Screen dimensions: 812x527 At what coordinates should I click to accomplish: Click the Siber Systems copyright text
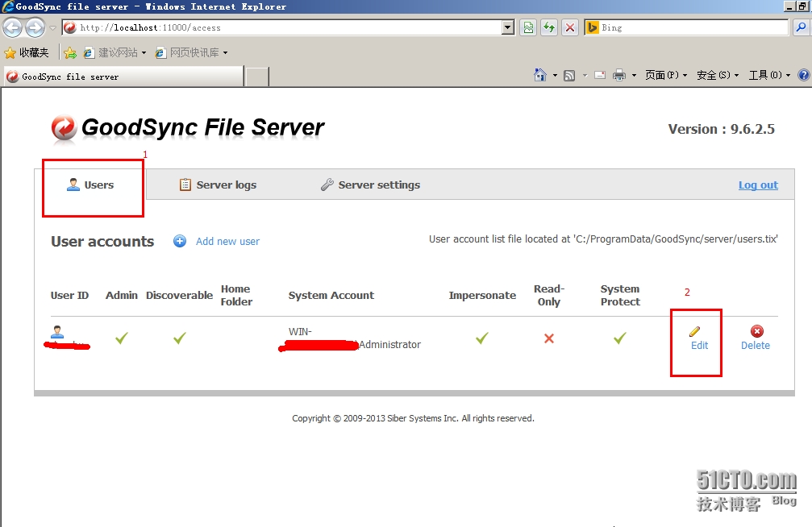(413, 418)
